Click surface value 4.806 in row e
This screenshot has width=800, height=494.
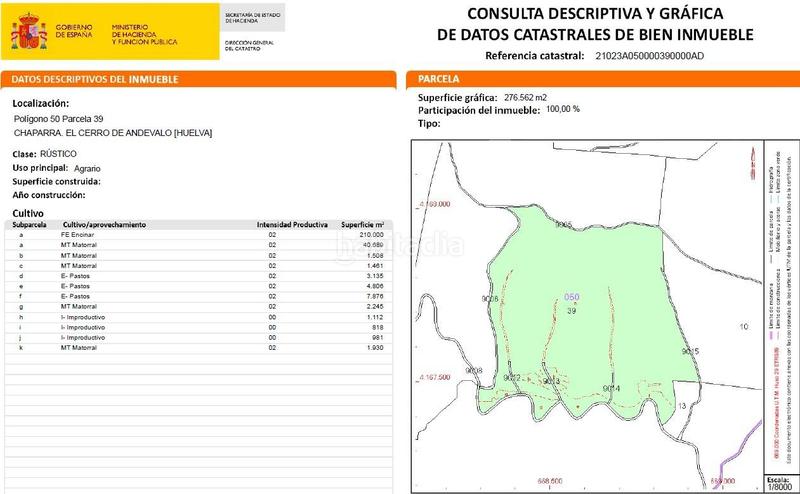coord(375,286)
